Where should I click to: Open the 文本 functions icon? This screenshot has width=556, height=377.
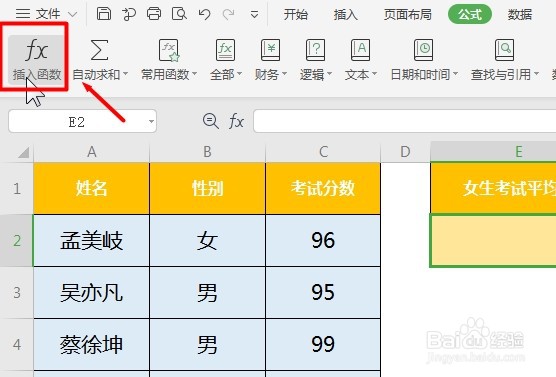pyautogui.click(x=360, y=50)
